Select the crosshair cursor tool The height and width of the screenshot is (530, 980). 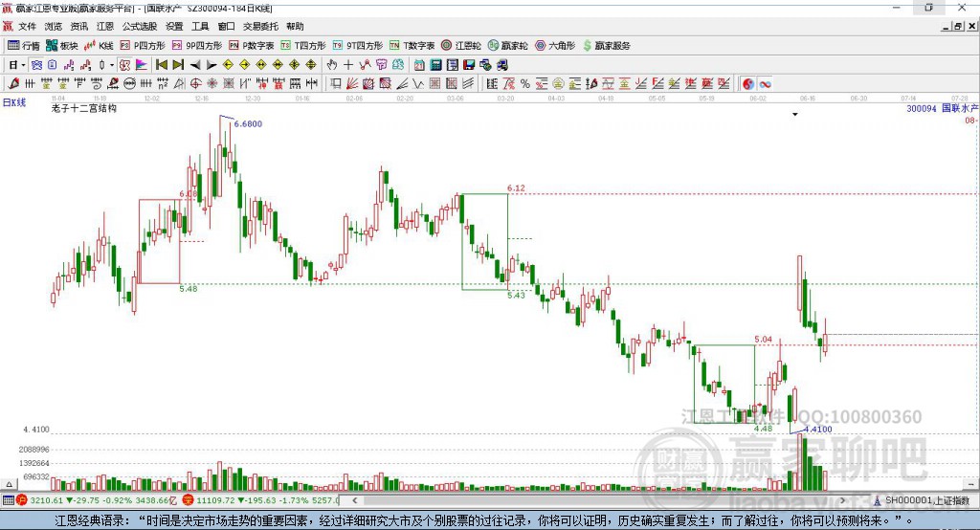tap(348, 65)
